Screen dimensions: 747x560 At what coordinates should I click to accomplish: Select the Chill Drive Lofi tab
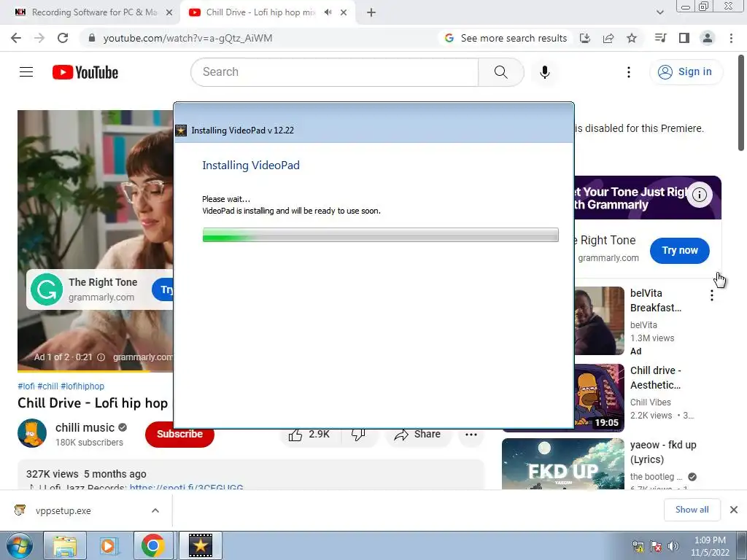click(x=260, y=12)
